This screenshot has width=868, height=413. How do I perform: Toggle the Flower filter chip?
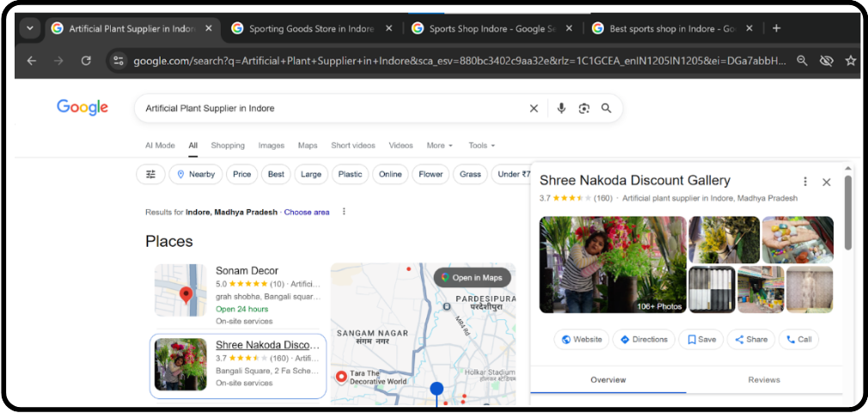431,174
